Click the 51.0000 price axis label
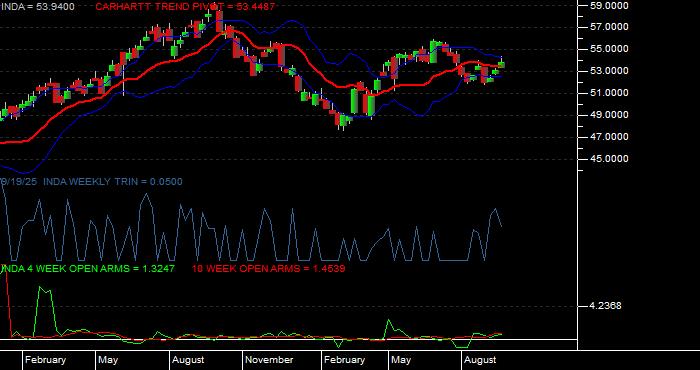 (x=609, y=93)
